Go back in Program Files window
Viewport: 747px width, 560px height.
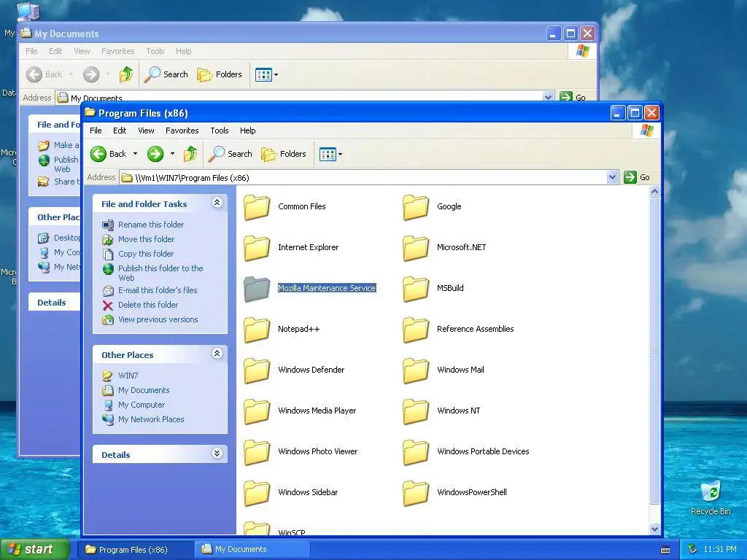click(x=109, y=154)
